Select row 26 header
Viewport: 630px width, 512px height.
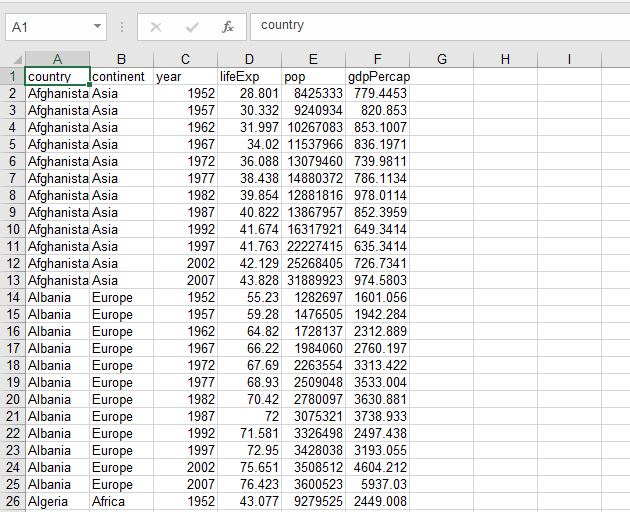coord(12,501)
